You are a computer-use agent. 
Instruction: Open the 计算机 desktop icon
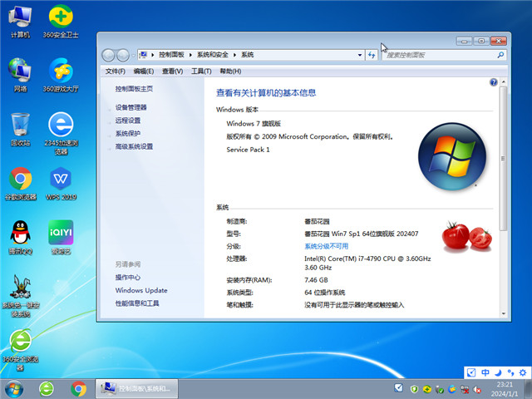[x=20, y=21]
